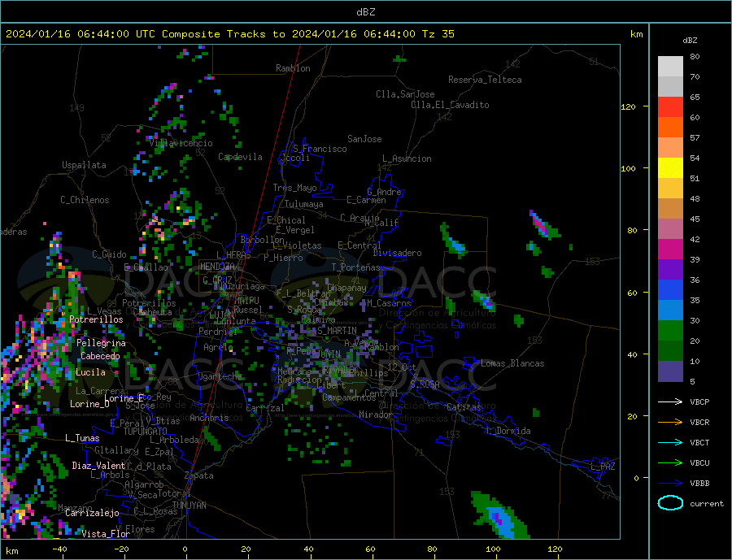Click the 'C_Chilenos' map label
This screenshot has height=560, width=732.
(x=85, y=200)
